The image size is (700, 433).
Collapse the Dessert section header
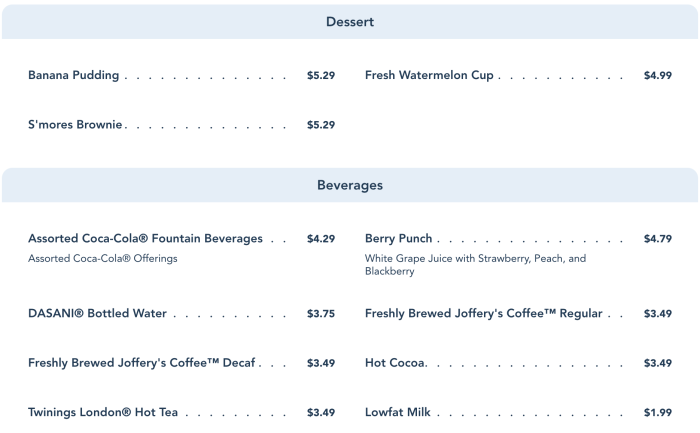coord(349,22)
